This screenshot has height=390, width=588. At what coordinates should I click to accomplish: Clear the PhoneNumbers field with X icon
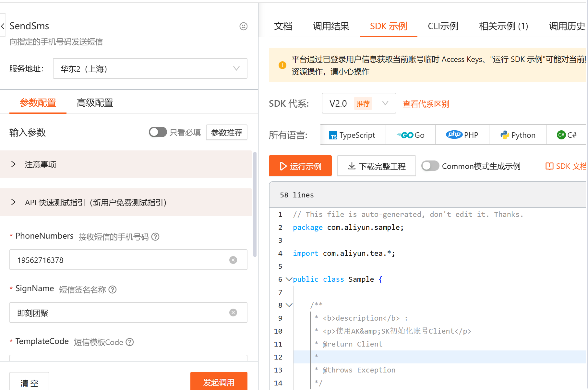[233, 260]
